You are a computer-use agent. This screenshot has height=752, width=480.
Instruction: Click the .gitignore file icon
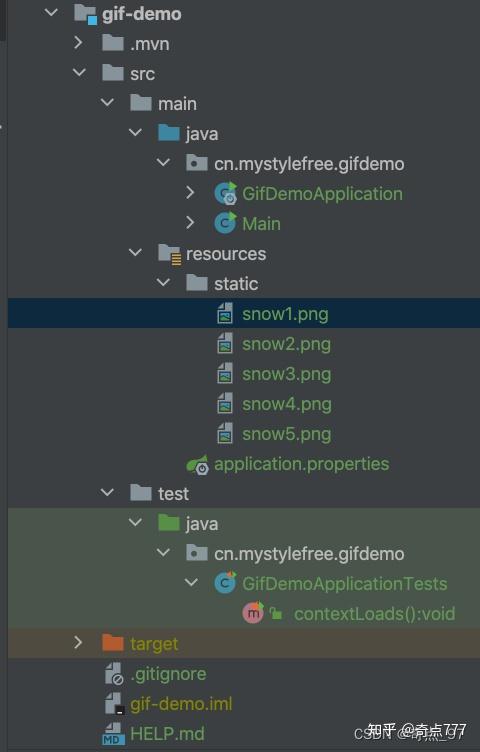coord(114,674)
